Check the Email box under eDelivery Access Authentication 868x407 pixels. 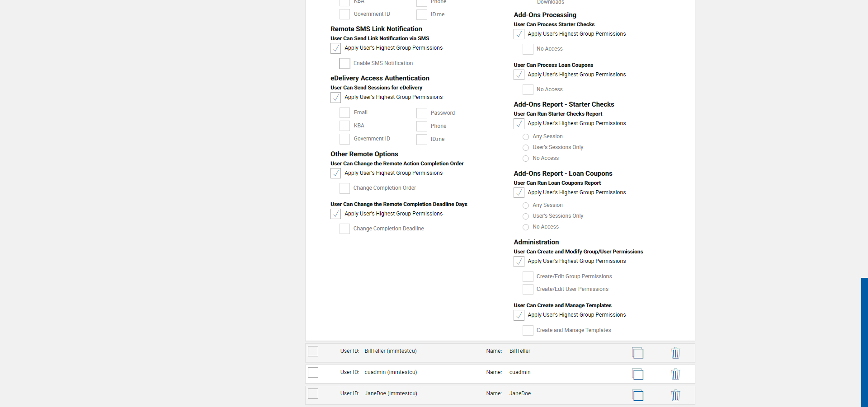click(344, 113)
